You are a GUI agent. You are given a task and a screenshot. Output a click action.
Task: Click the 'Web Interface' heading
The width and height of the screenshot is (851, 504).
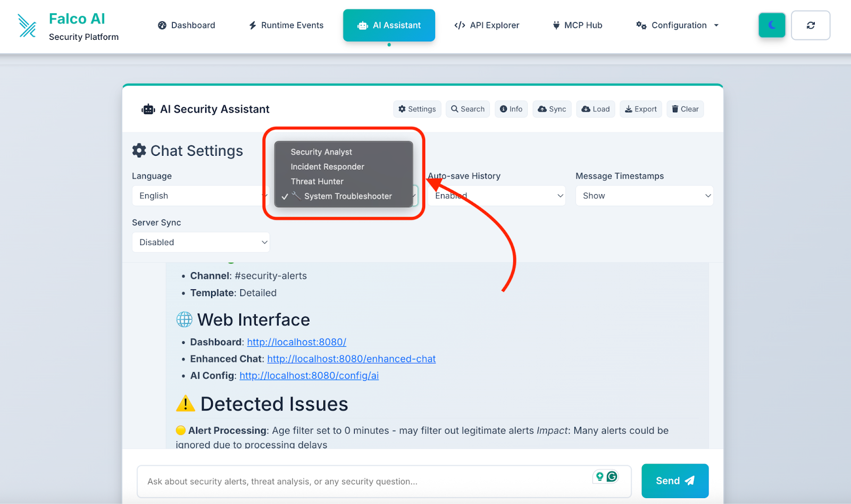254,320
